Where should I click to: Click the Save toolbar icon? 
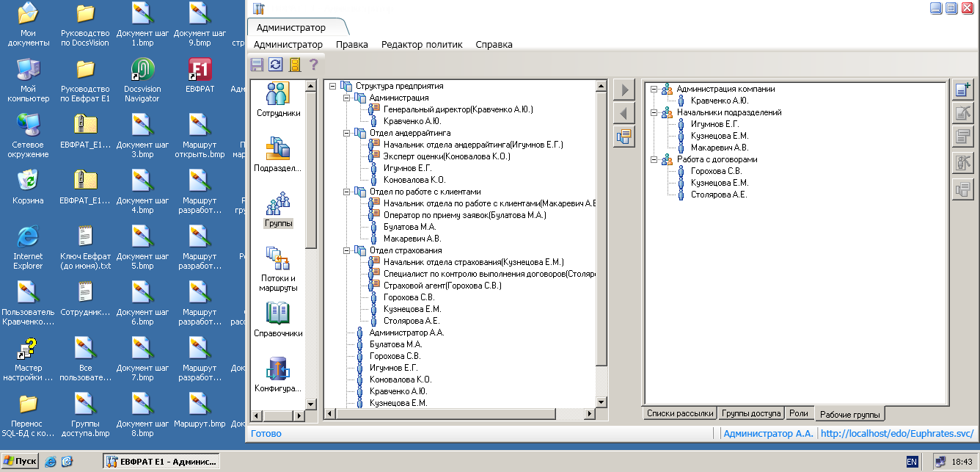point(257,65)
